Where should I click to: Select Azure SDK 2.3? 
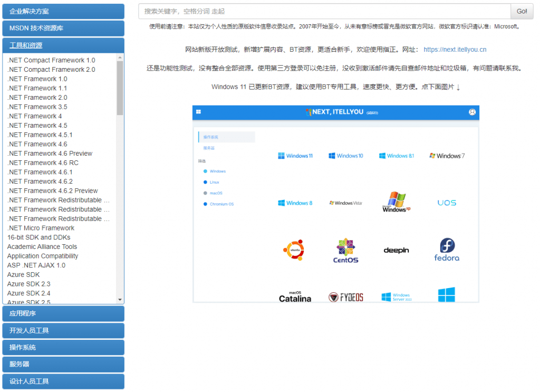(x=28, y=284)
